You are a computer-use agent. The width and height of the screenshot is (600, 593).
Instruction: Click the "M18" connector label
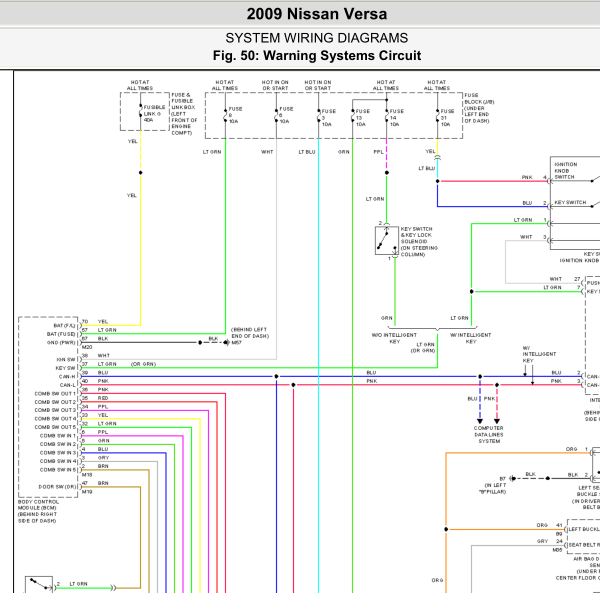87,474
